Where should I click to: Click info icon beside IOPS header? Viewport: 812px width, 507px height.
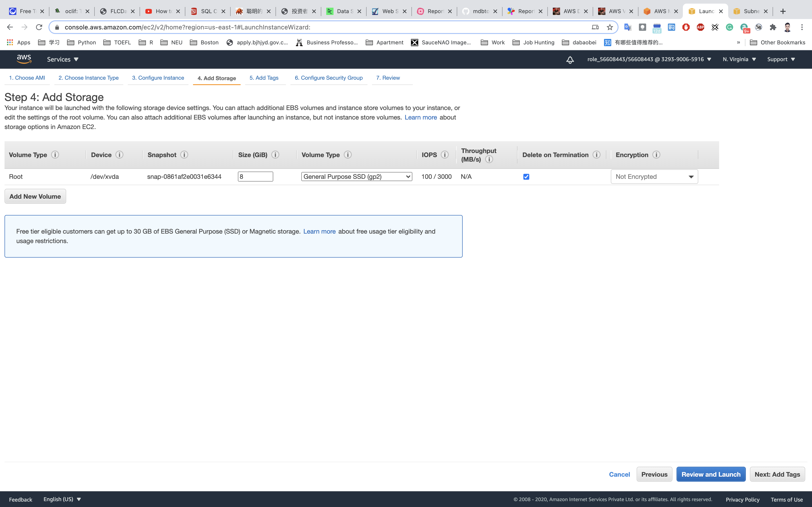click(445, 155)
